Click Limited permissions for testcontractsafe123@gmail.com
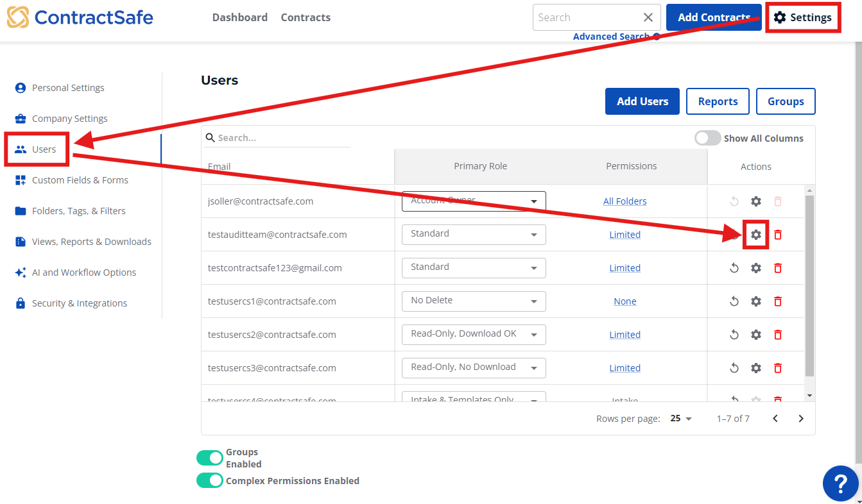The height and width of the screenshot is (504, 862). pyautogui.click(x=625, y=268)
